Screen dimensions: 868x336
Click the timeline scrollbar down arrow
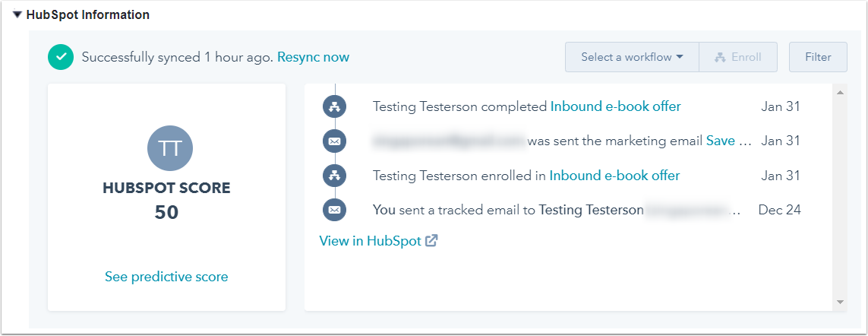840,302
